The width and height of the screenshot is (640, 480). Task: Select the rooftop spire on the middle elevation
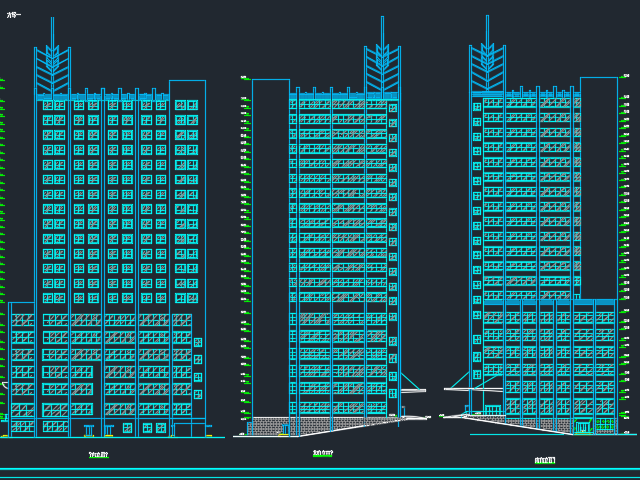381,62
